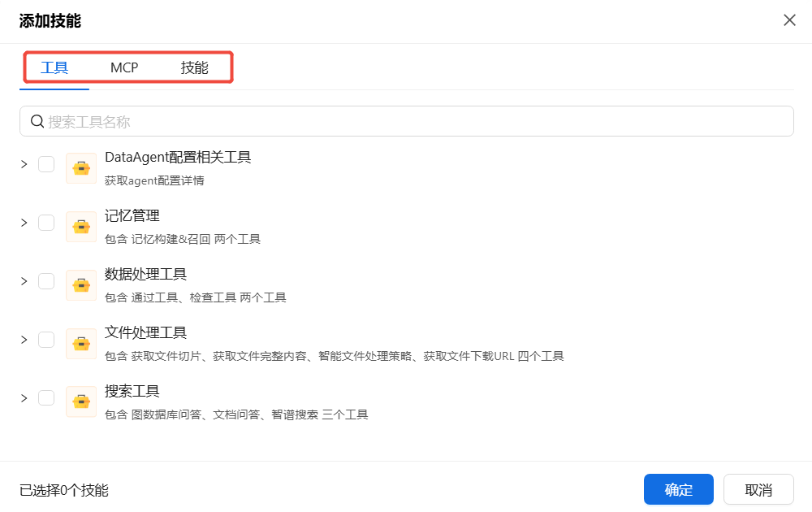Switch to the 工具 tab
The height and width of the screenshot is (512, 812).
click(54, 67)
